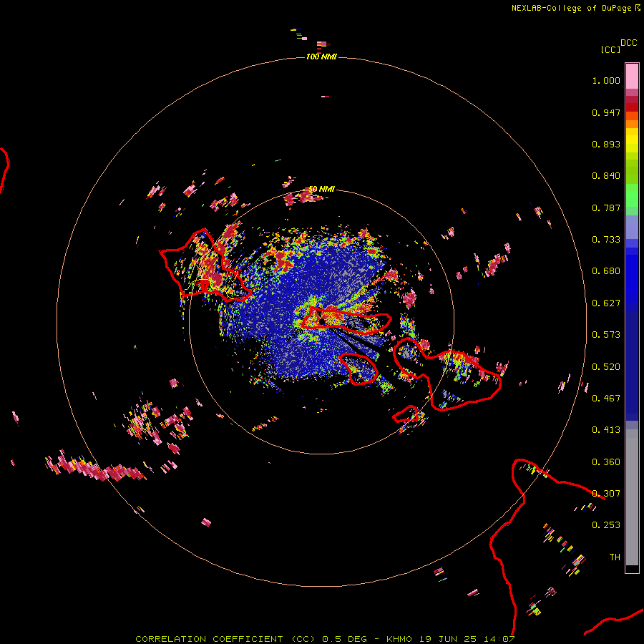644x644 pixels.
Task: Click the 0.573 value on the color scale
Action: [606, 335]
